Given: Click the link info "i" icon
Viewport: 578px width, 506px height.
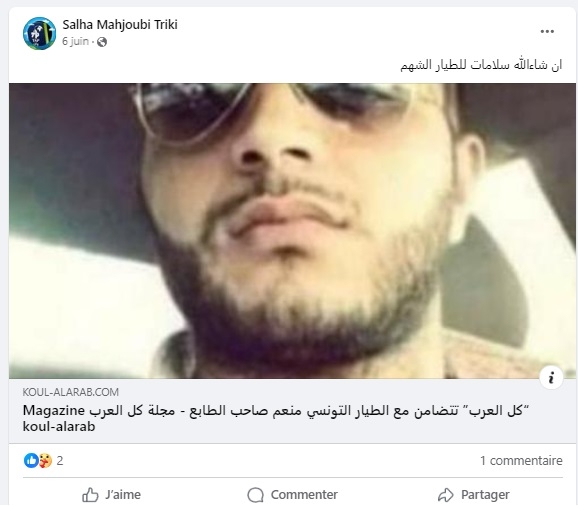Looking at the screenshot, I should [551, 377].
